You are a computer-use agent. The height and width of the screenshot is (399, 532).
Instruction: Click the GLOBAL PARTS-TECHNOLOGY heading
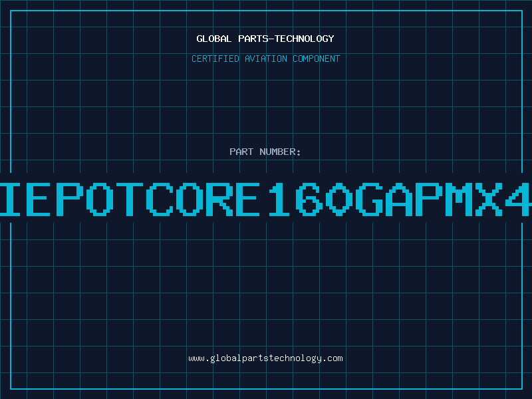click(265, 39)
